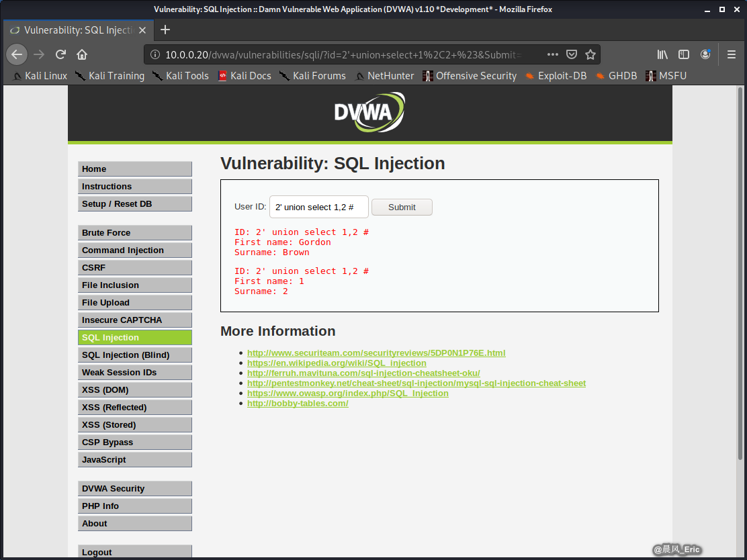Image resolution: width=747 pixels, height=560 pixels.
Task: Open the securiteam.com security review link
Action: [376, 353]
